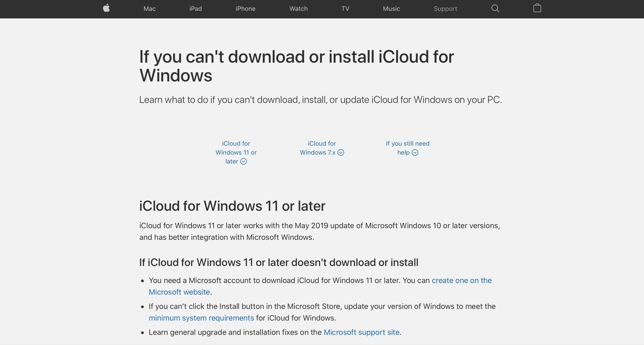This screenshot has height=345, width=644.
Task: Click chevron icon beside 'still need help'
Action: click(x=415, y=153)
